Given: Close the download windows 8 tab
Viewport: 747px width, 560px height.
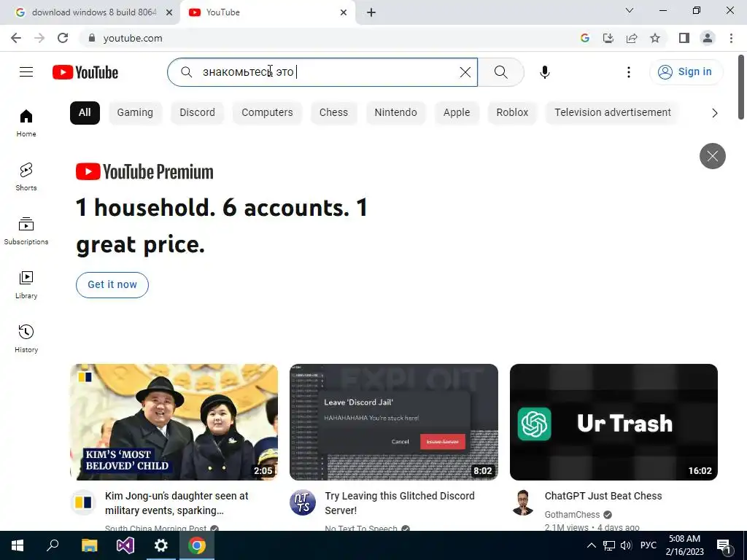Looking at the screenshot, I should point(169,12).
